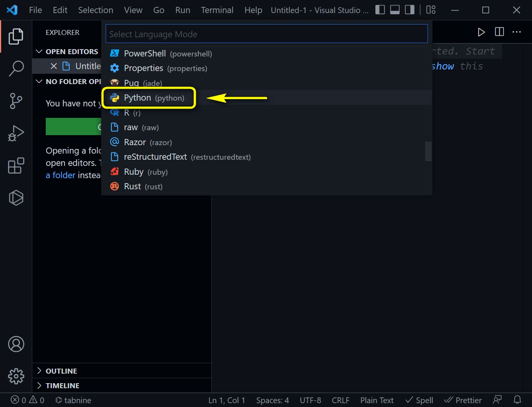The width and height of the screenshot is (532, 407).
Task: Open notifications bell icon
Action: click(x=517, y=400)
